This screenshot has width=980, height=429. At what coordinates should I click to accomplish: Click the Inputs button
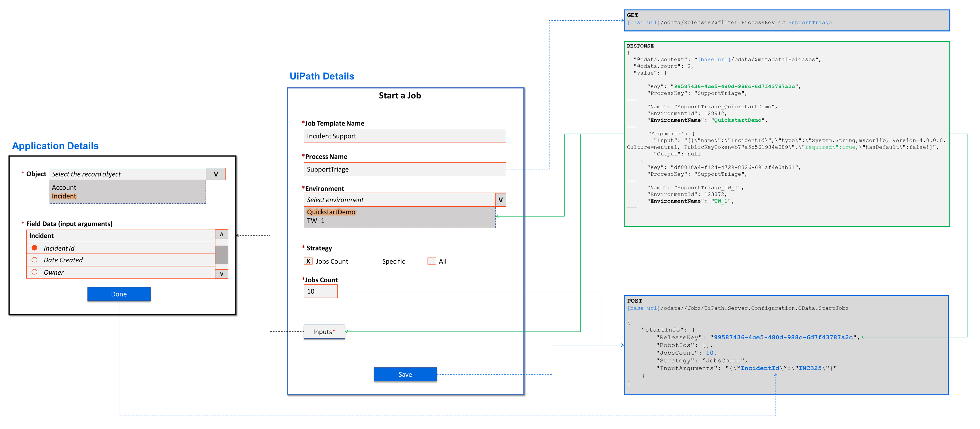tap(324, 332)
